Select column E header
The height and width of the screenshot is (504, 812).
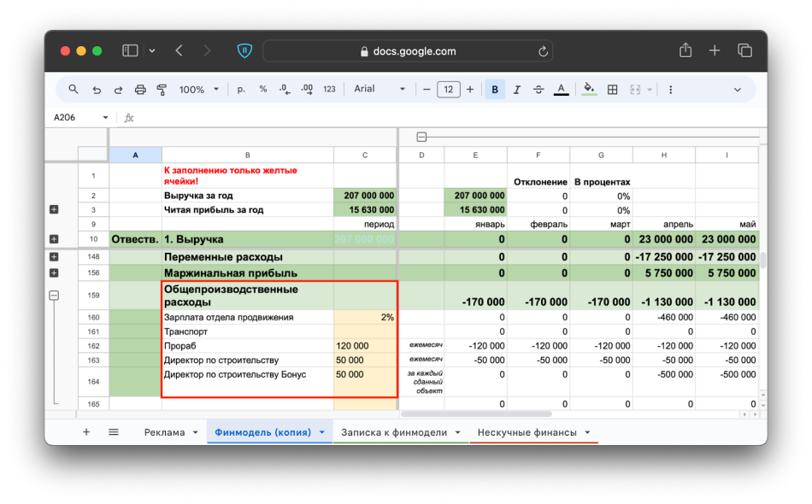(475, 155)
